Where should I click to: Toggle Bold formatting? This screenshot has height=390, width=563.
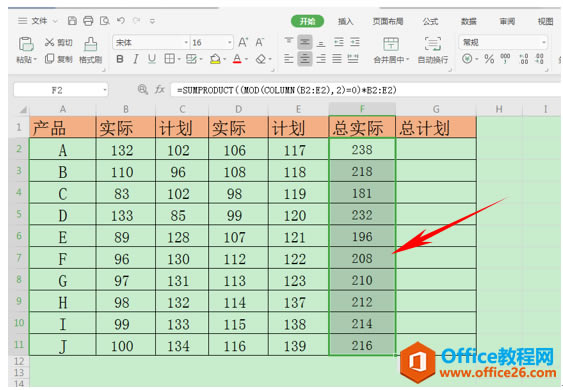pyautogui.click(x=120, y=59)
